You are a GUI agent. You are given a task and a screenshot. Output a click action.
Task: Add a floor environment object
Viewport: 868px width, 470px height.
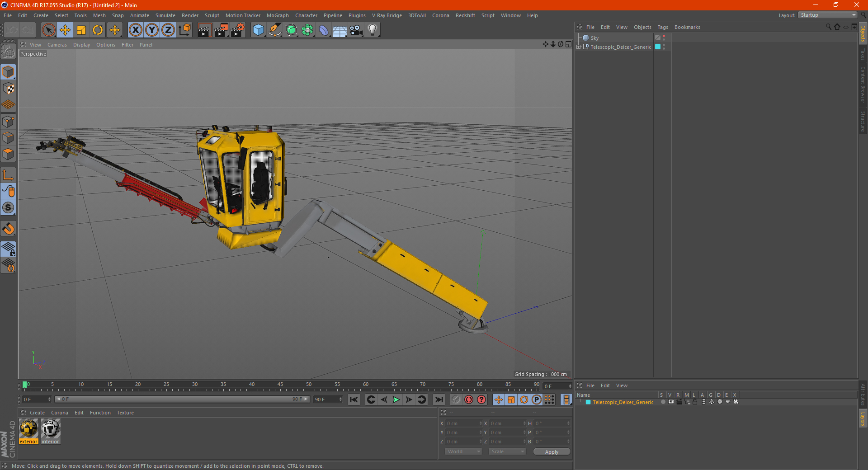(x=340, y=30)
